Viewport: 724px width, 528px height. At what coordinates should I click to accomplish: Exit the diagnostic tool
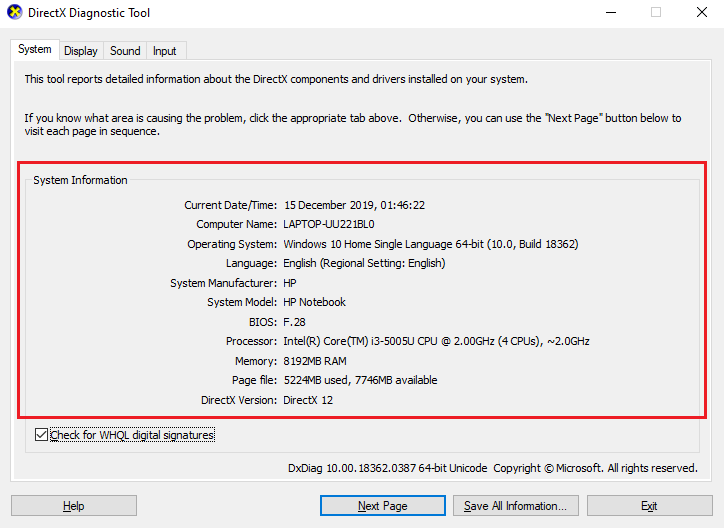650,506
